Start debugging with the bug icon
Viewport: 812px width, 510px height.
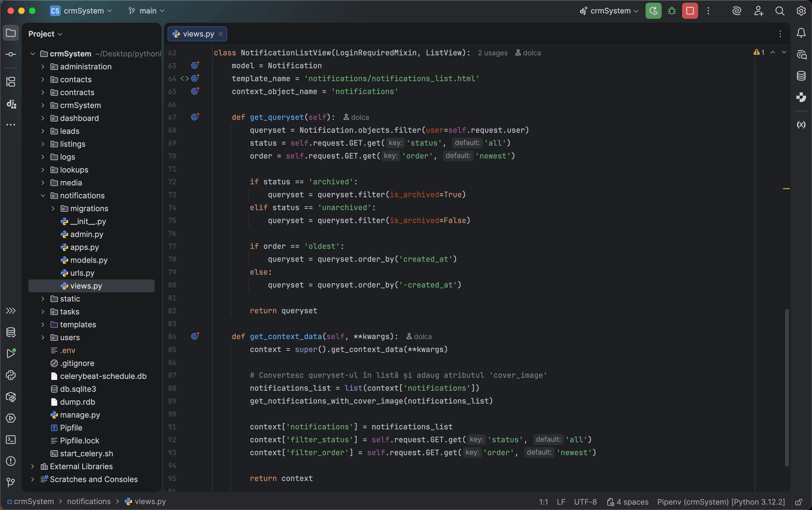click(671, 10)
